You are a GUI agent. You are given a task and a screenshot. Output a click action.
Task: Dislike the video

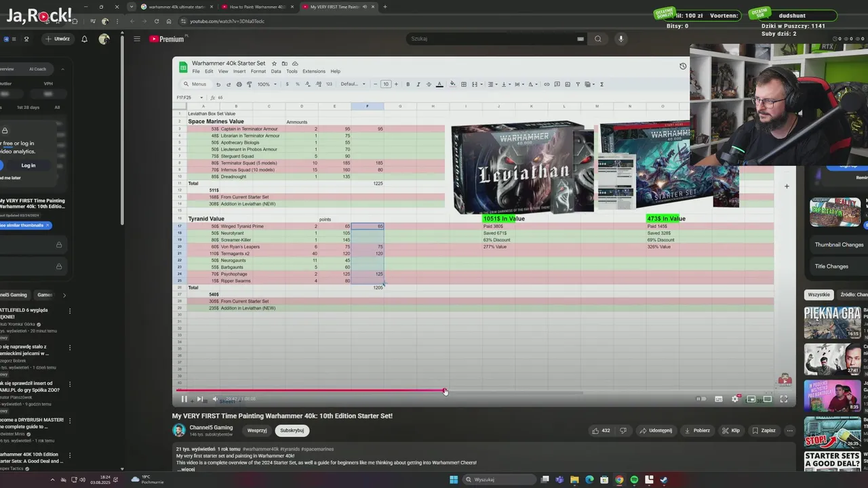(624, 430)
